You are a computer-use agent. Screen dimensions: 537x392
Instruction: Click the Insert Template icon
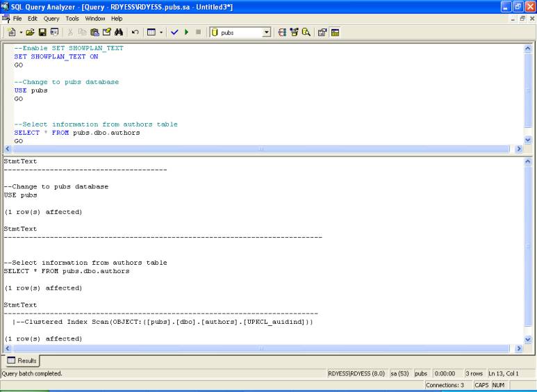54,32
